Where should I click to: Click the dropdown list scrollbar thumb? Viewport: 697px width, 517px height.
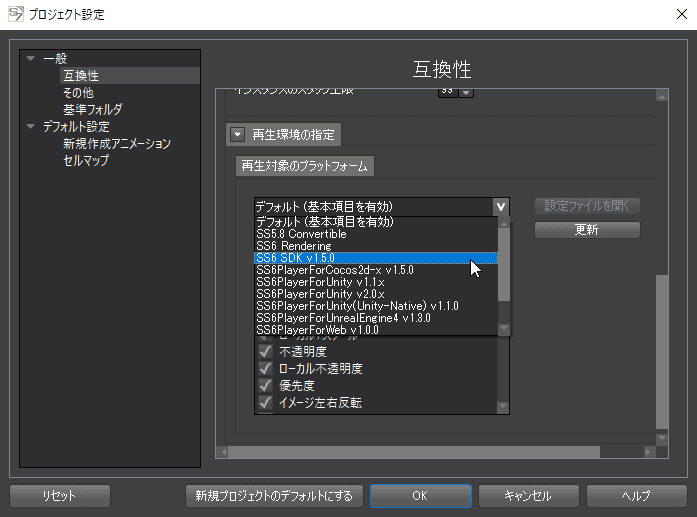(x=504, y=265)
